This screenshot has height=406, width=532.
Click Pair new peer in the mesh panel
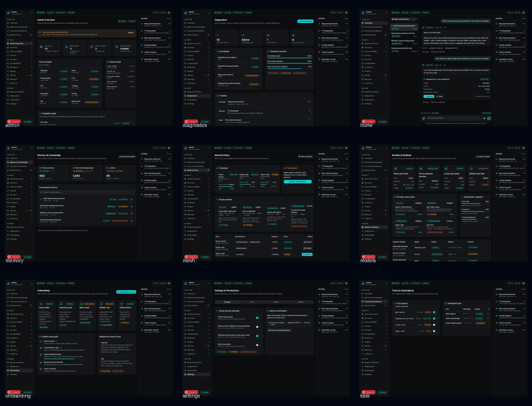(305, 156)
